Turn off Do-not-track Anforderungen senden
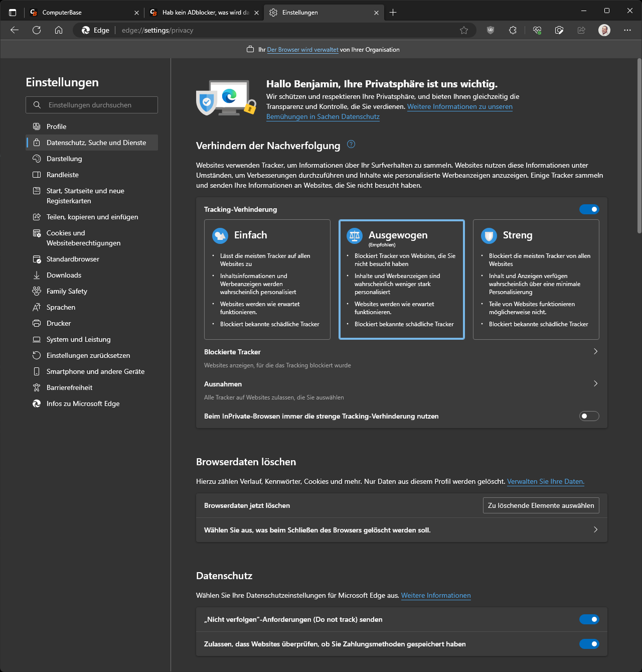Viewport: 642px width, 672px height. 589,619
